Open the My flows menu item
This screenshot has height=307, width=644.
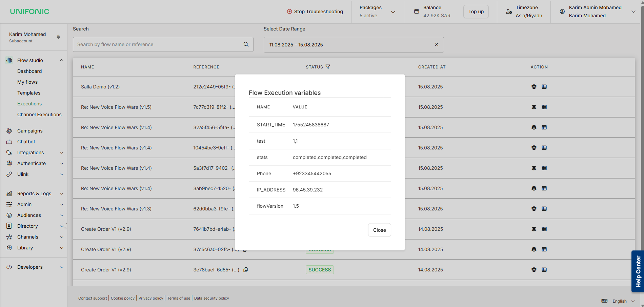coord(27,82)
